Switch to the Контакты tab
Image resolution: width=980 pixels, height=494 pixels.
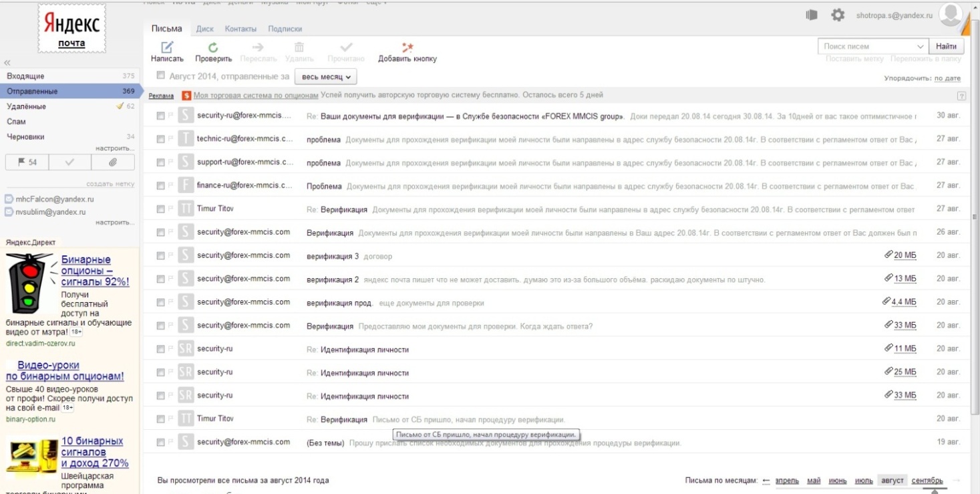(x=240, y=29)
